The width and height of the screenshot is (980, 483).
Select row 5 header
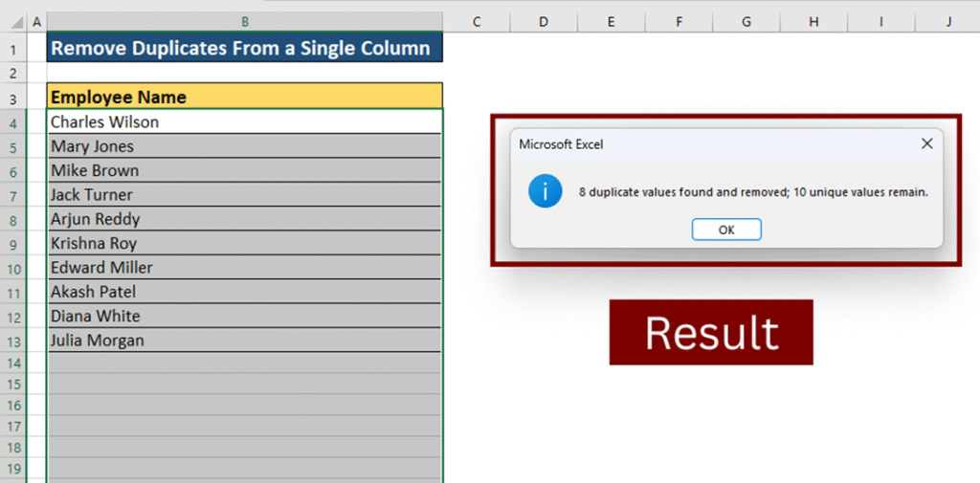point(13,147)
